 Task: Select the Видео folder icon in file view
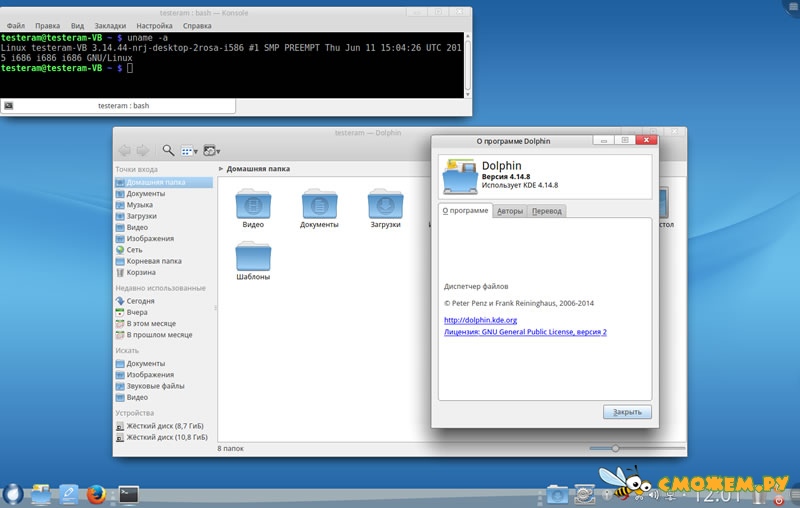[x=253, y=204]
